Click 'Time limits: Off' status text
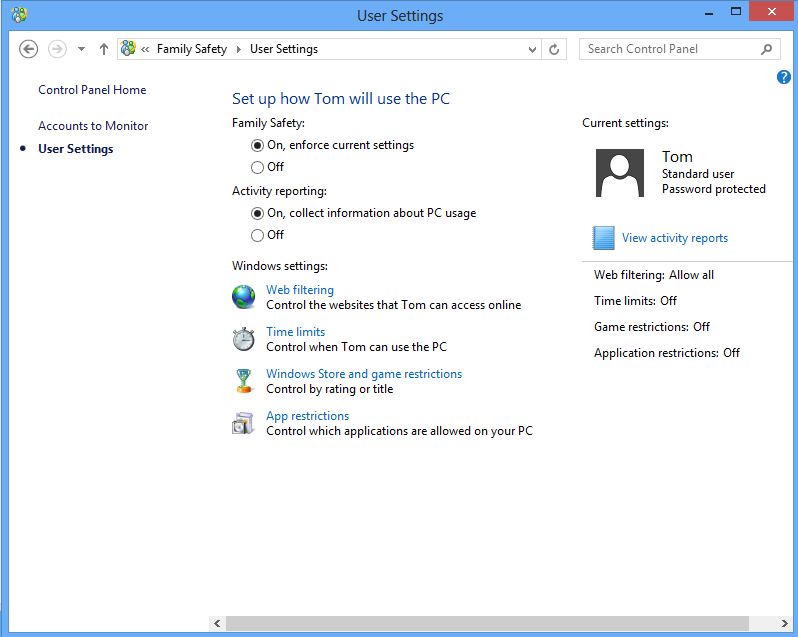This screenshot has width=798, height=637. [635, 301]
